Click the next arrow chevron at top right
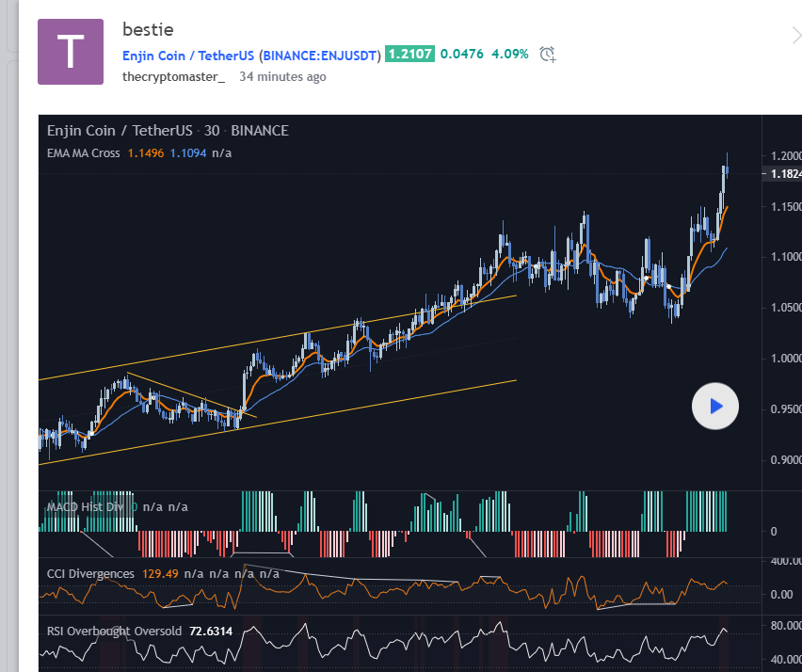The width and height of the screenshot is (802, 672). [x=795, y=37]
